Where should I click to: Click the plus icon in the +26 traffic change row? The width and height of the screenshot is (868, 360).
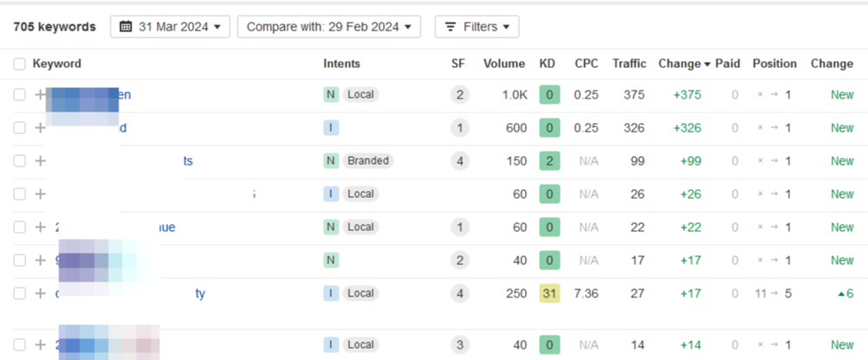40,194
